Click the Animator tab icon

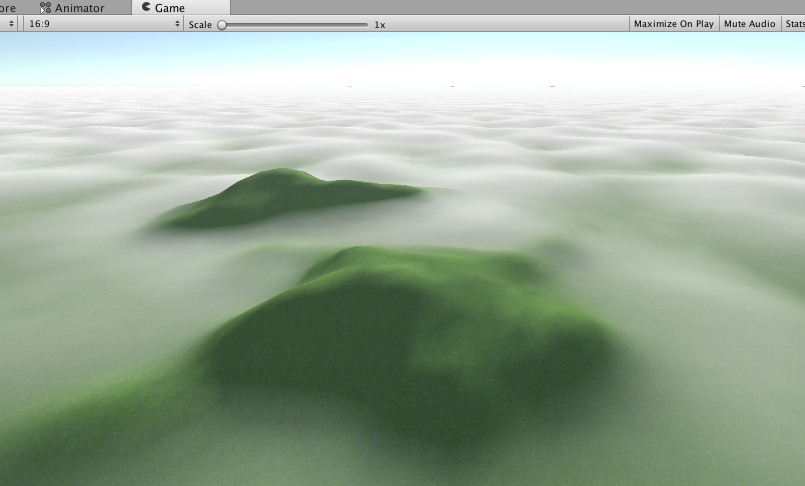pyautogui.click(x=45, y=8)
